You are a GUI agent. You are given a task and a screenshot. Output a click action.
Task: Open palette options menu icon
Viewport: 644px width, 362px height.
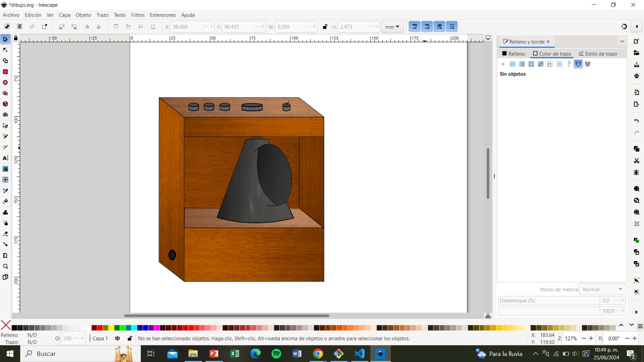pos(640,326)
